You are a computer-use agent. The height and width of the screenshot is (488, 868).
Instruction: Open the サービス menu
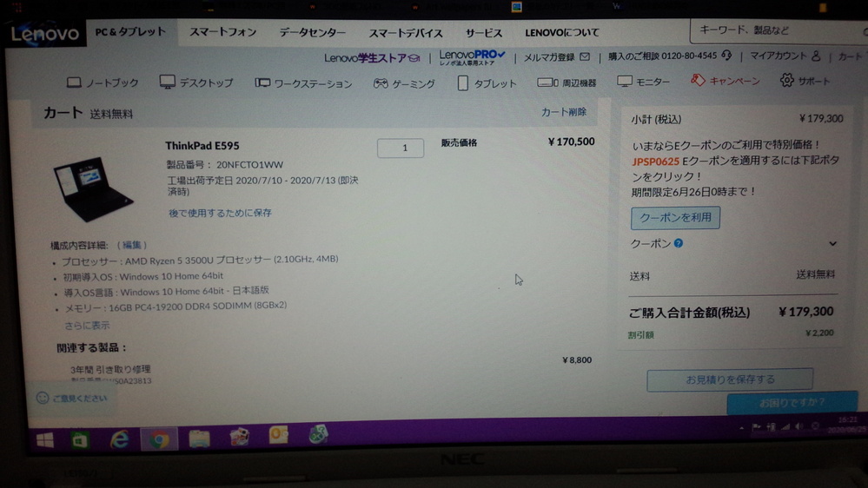click(484, 33)
